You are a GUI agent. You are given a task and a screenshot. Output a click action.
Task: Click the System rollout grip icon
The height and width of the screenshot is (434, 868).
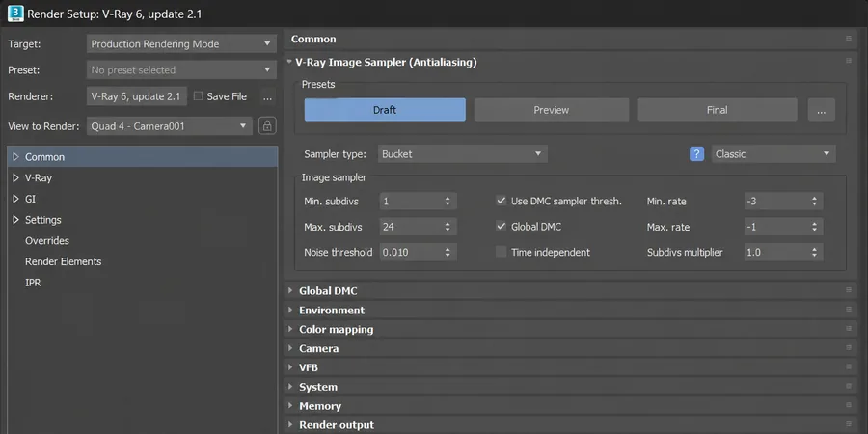tap(848, 386)
